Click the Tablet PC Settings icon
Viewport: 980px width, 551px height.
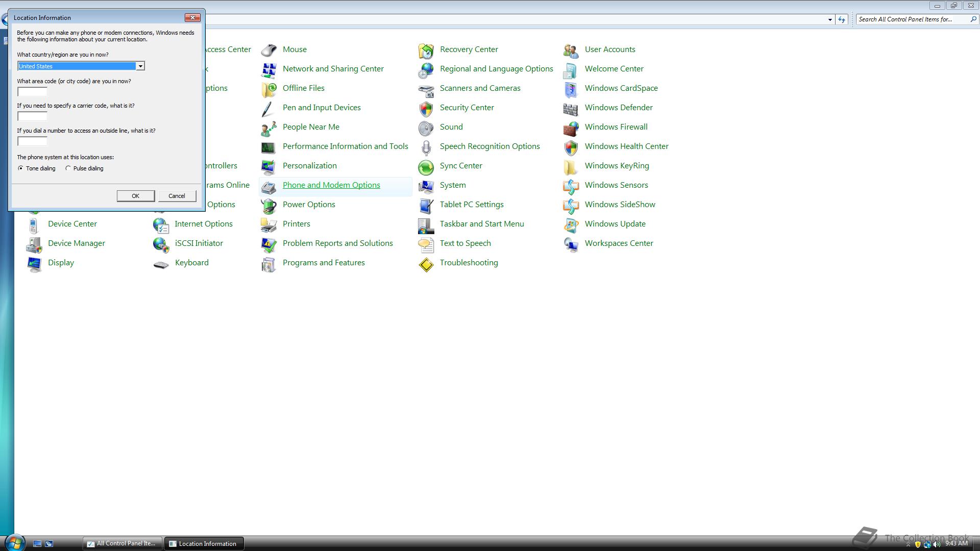tap(426, 205)
